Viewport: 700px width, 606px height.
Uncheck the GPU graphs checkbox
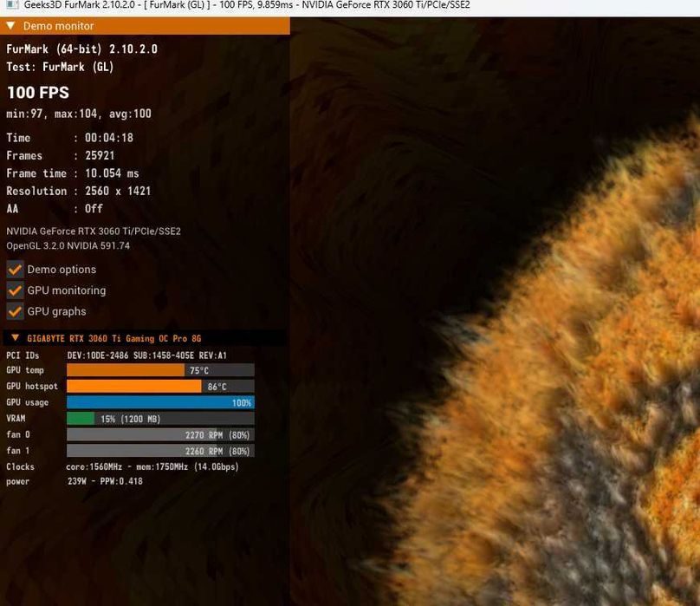15,311
